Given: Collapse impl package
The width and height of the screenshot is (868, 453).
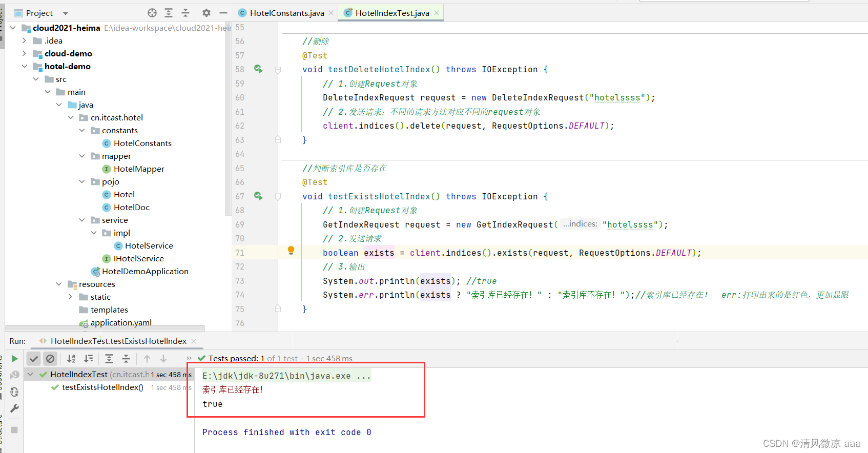Looking at the screenshot, I should coord(94,233).
